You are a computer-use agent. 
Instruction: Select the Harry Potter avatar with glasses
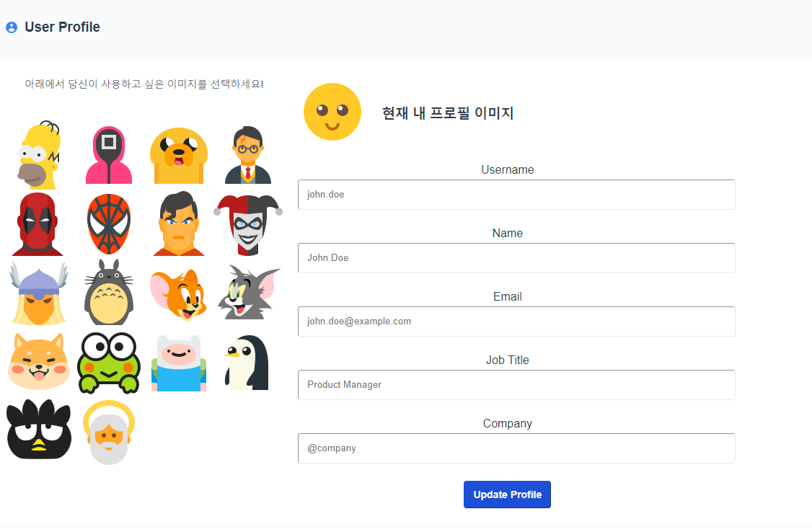pos(248,155)
